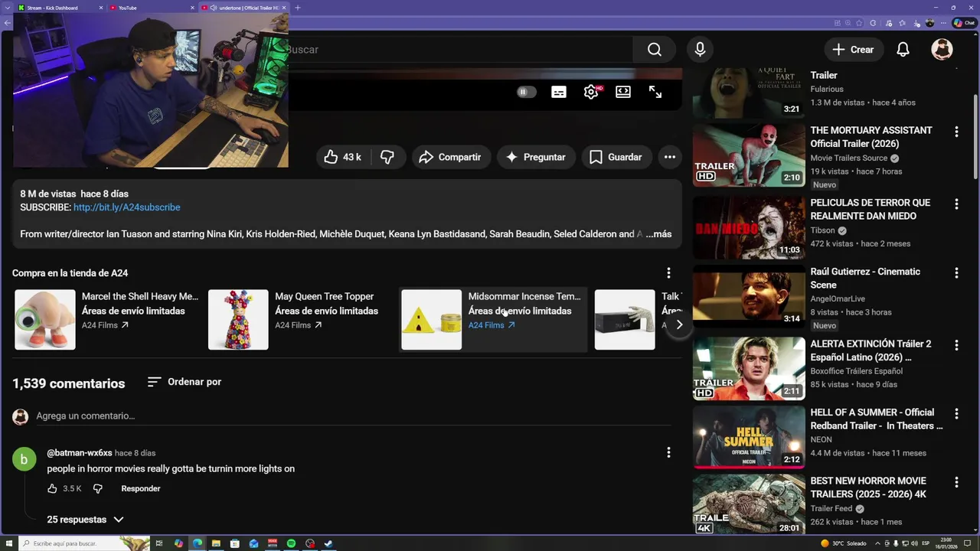Open a new browser tab
980x551 pixels.
coord(297,8)
